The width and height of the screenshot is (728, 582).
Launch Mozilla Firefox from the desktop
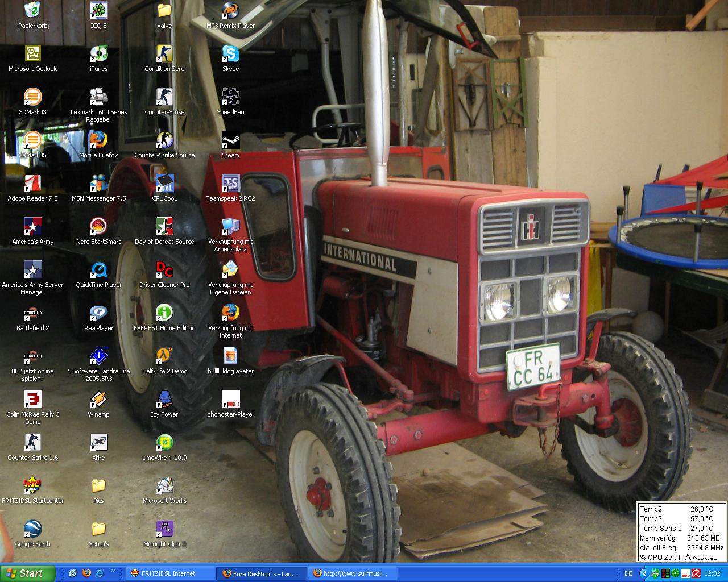(98, 140)
